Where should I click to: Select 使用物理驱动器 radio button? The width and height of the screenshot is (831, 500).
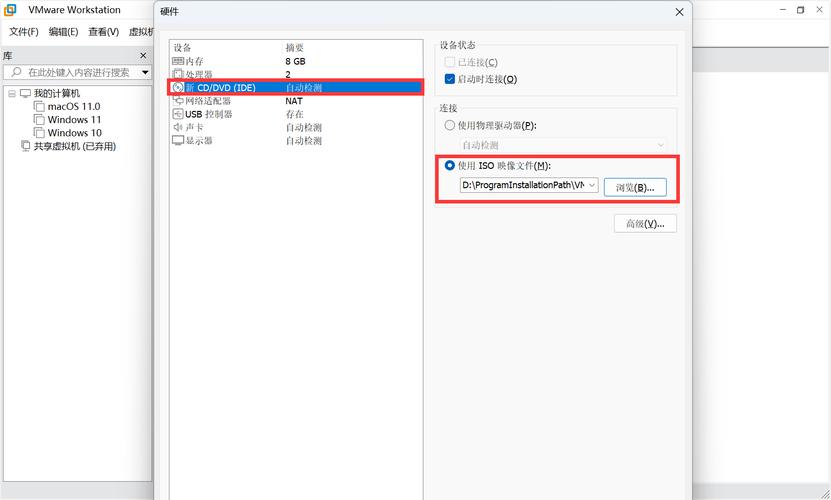point(449,126)
